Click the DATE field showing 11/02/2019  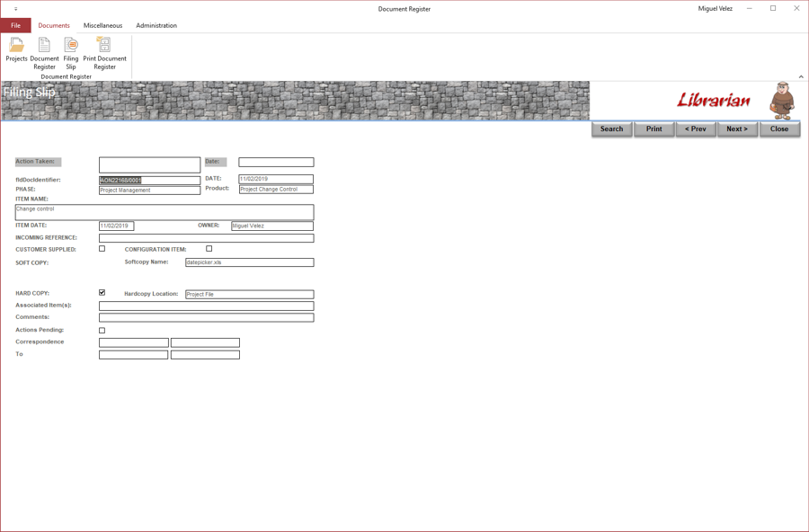point(276,179)
